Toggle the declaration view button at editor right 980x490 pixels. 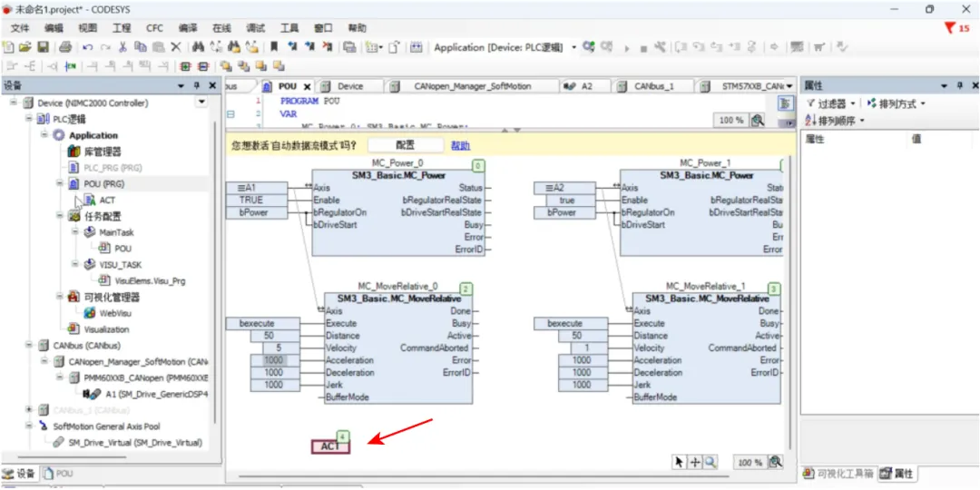[x=786, y=103]
